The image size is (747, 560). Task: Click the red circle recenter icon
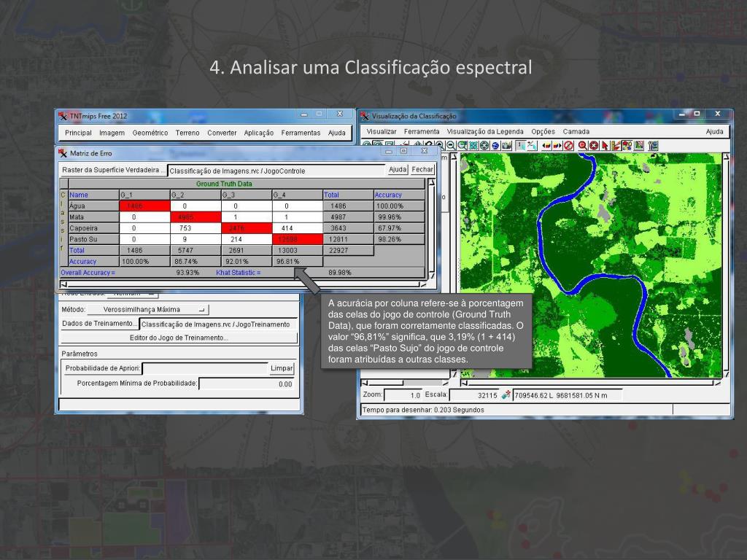tap(594, 146)
